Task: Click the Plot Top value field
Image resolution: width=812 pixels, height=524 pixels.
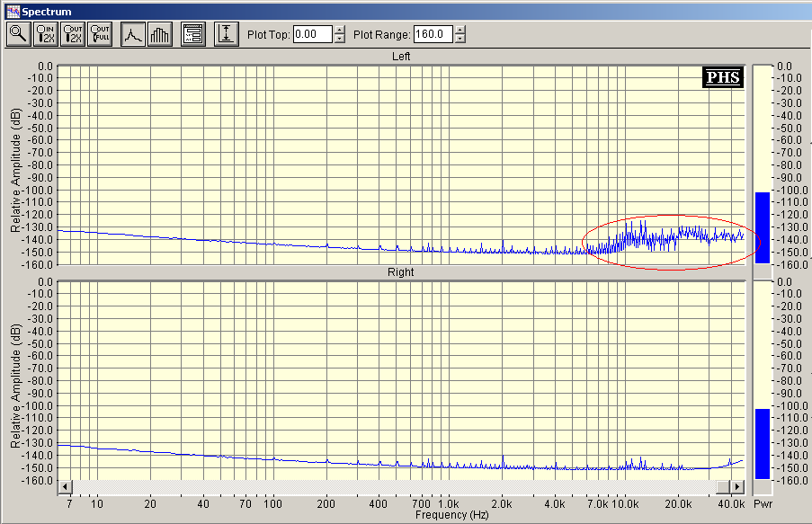Action: coord(312,35)
